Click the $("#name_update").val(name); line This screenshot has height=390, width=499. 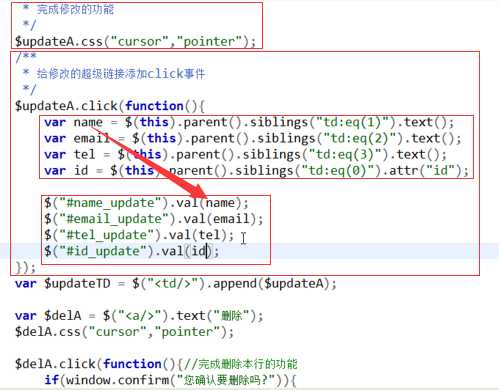coord(147,203)
